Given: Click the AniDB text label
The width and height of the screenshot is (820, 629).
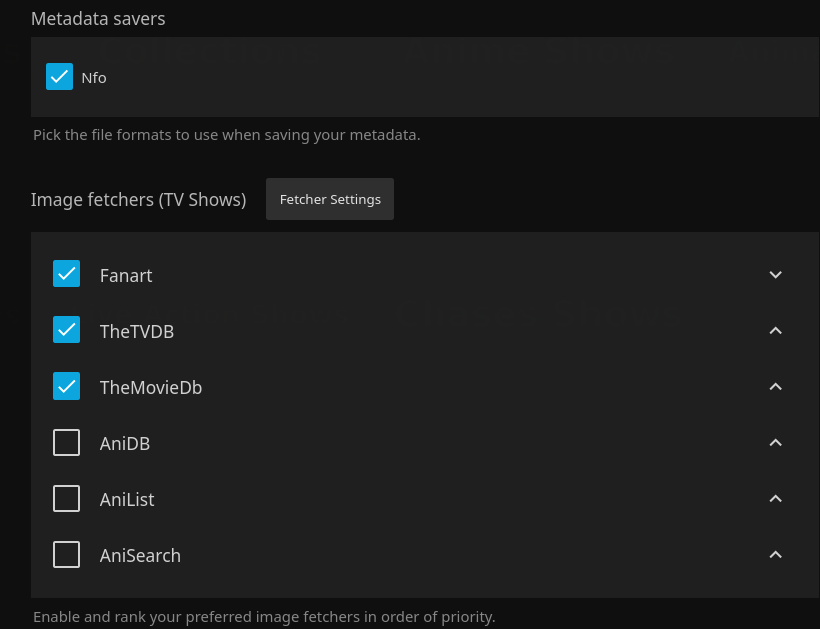Looking at the screenshot, I should click(x=125, y=444).
